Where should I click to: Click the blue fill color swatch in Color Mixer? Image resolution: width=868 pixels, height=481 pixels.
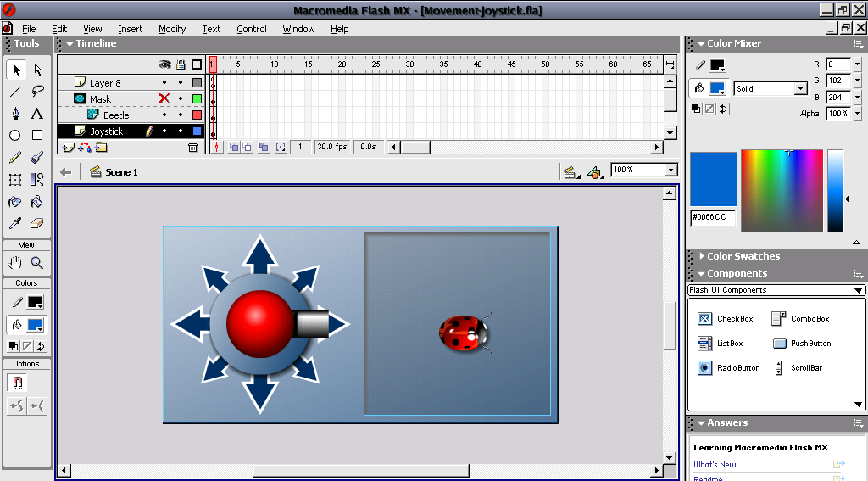717,88
